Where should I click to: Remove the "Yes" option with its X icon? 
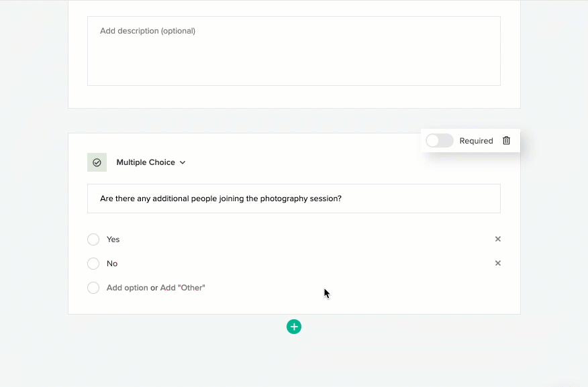click(x=497, y=239)
